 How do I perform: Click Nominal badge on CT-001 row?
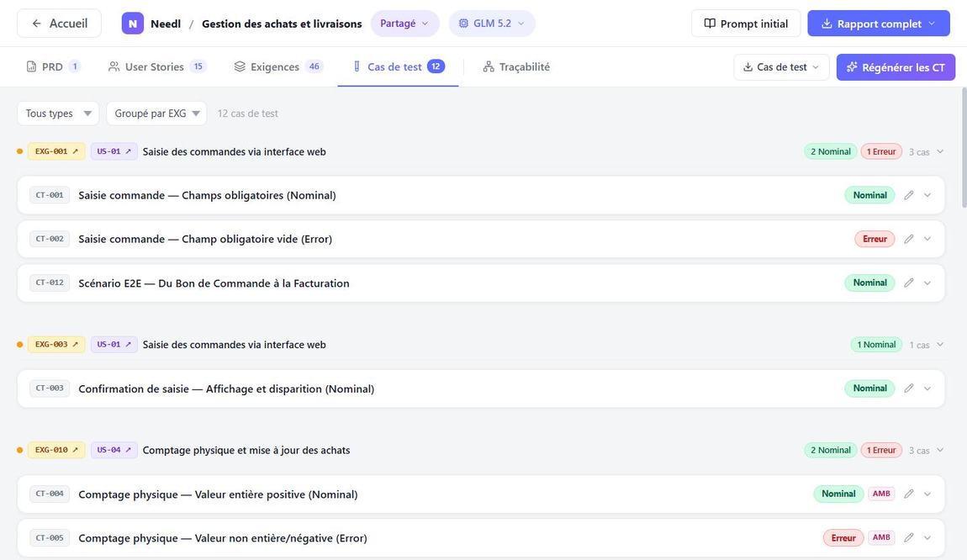click(x=869, y=196)
